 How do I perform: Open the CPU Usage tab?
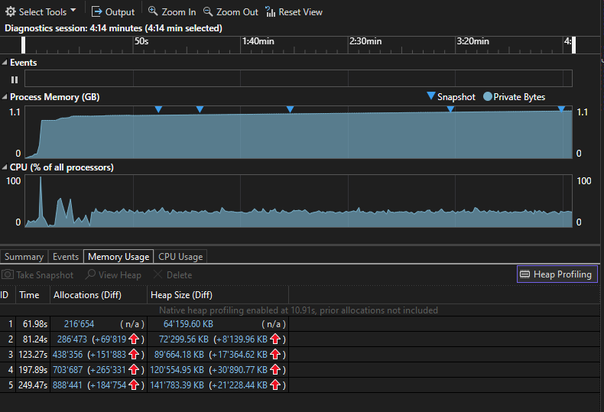tap(181, 257)
